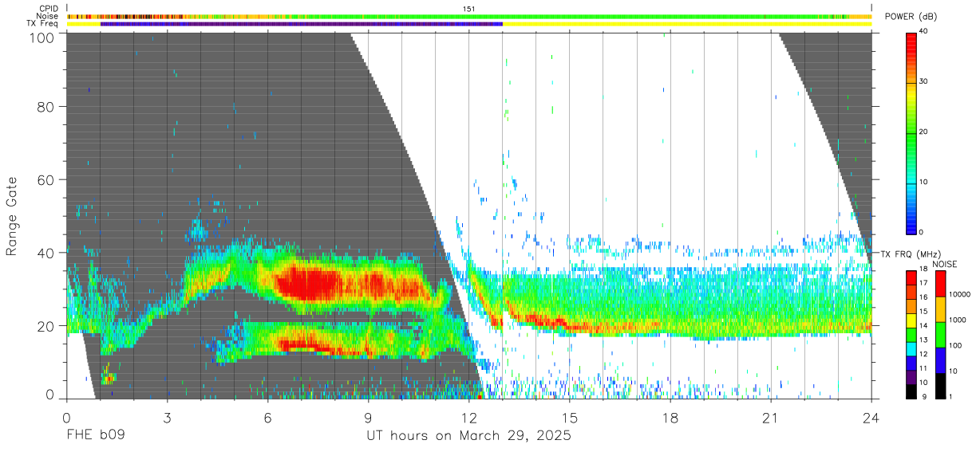
Task: Click the 18 hour tick label
Action: point(670,416)
